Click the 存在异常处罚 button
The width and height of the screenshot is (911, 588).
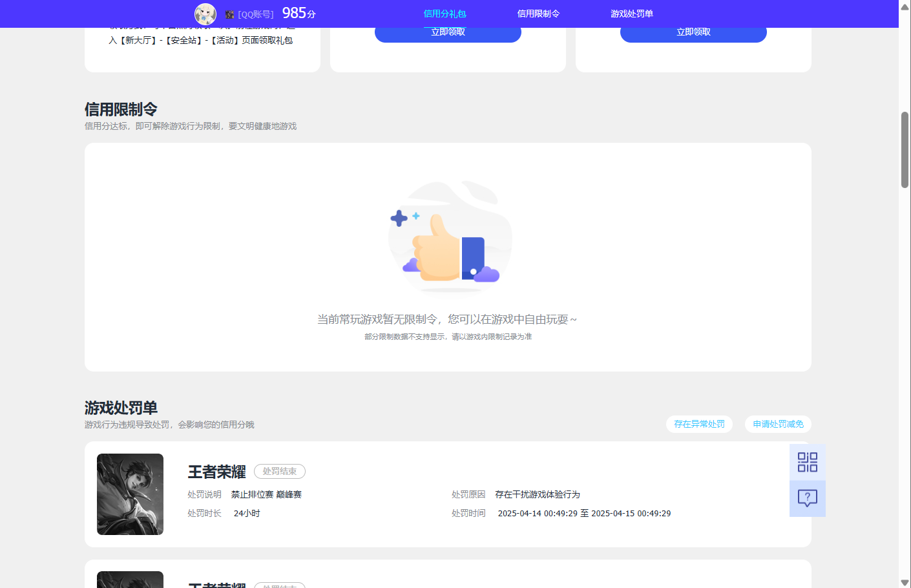click(x=699, y=424)
